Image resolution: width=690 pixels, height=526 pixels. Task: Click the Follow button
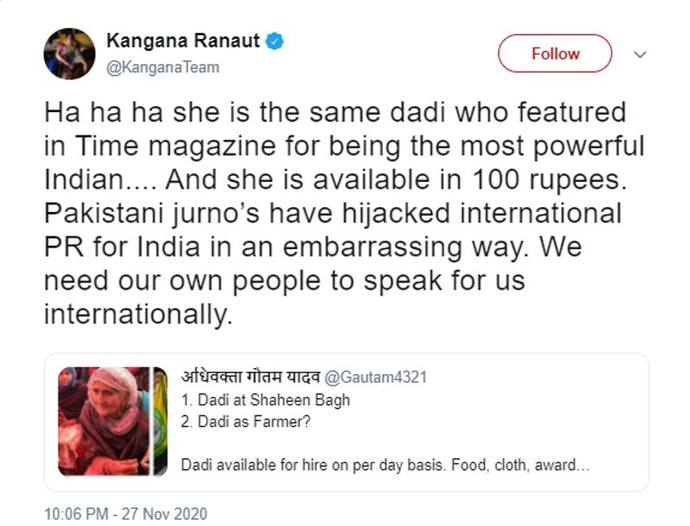(x=554, y=53)
